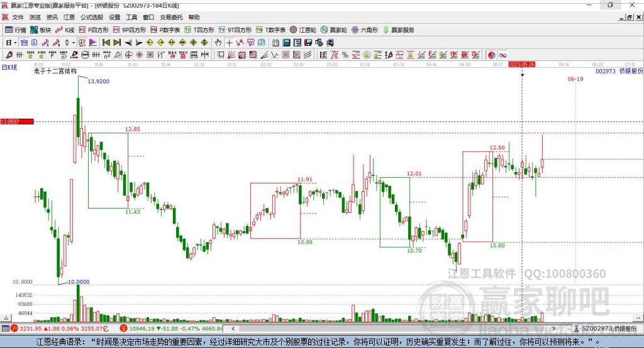Click the 06-19 forecast date marker
The height and width of the screenshot is (348, 644).
click(575, 79)
